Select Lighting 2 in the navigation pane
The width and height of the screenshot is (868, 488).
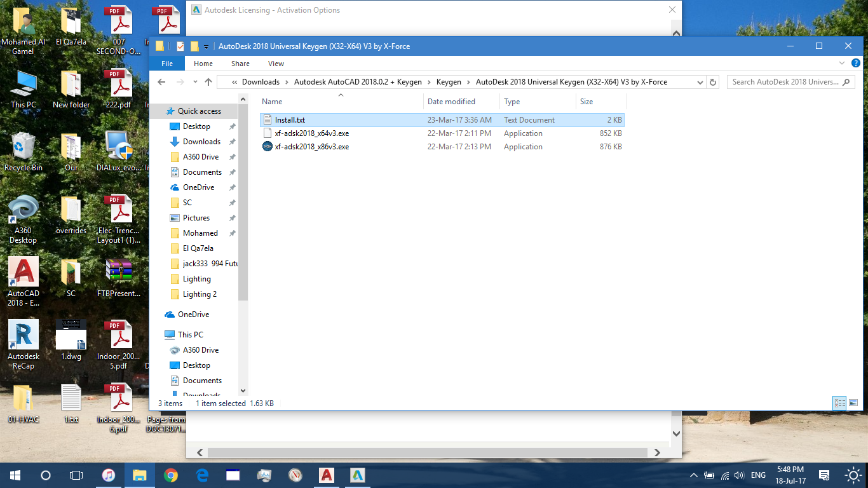point(200,294)
